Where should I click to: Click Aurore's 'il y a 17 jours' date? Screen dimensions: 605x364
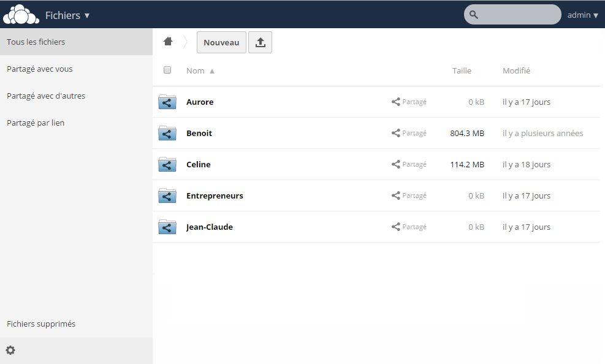[527, 102]
